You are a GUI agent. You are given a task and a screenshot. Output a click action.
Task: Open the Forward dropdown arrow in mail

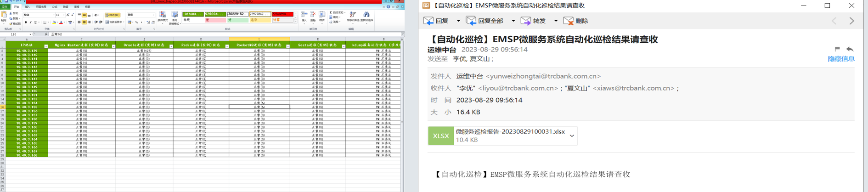click(x=556, y=21)
